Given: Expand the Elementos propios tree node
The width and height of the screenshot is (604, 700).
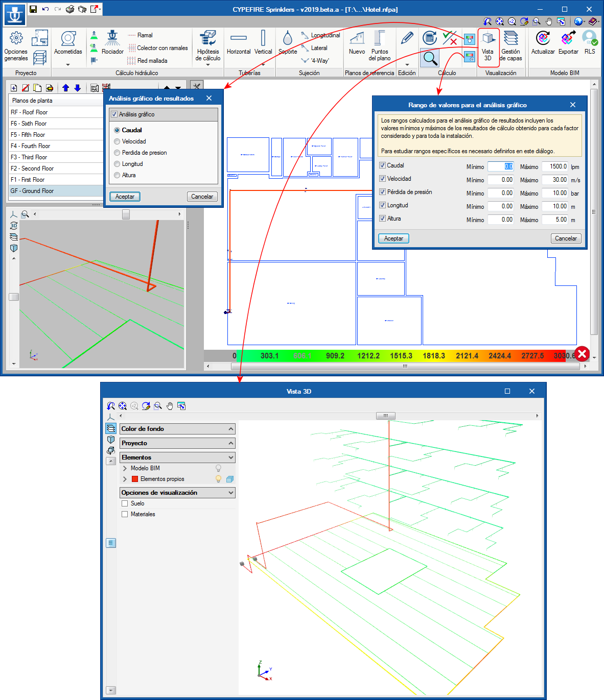Looking at the screenshot, I should click(125, 479).
